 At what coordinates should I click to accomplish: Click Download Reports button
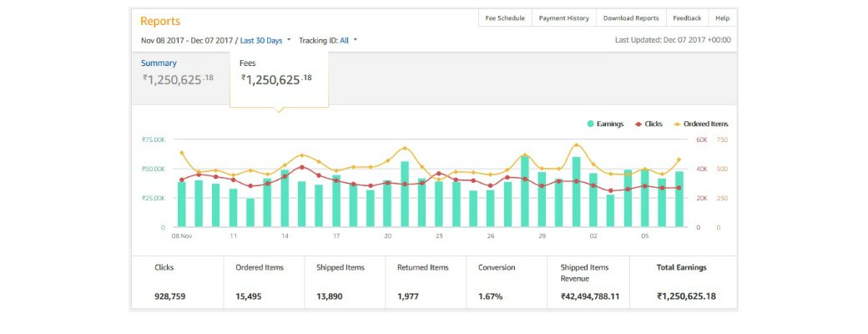click(x=630, y=18)
